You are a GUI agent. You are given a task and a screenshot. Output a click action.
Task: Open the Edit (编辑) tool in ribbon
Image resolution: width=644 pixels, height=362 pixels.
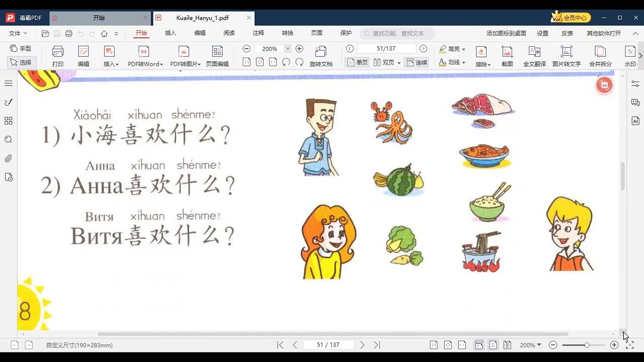(x=83, y=56)
